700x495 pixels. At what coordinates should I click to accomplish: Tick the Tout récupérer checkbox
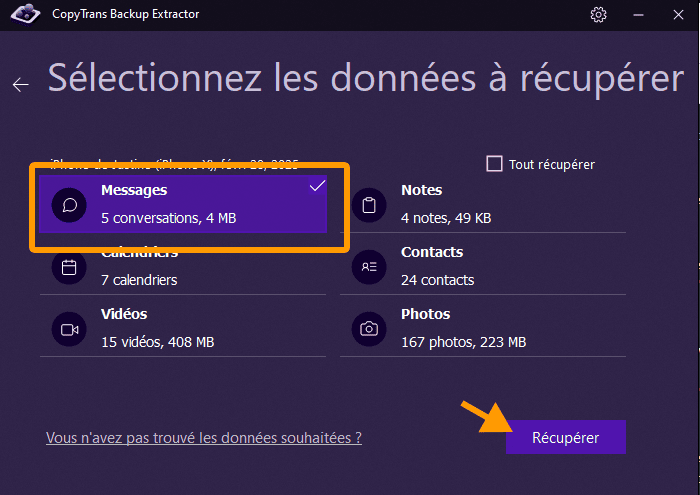[494, 164]
